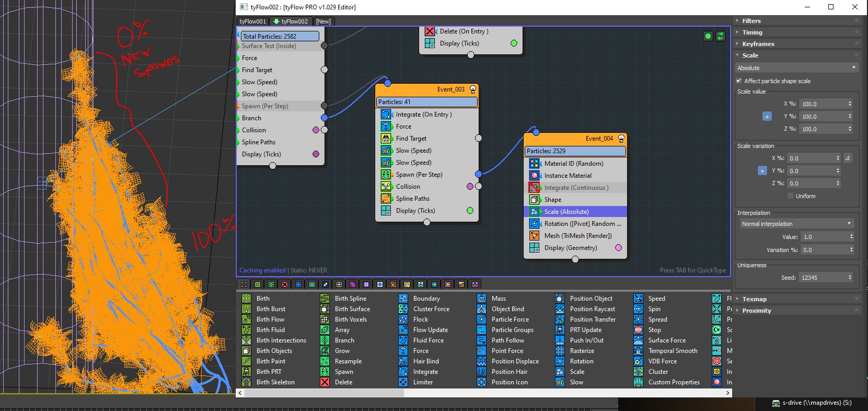Image resolution: width=868 pixels, height=411 pixels.
Task: Choose the Speed operator icon in depot
Action: pyautogui.click(x=638, y=299)
